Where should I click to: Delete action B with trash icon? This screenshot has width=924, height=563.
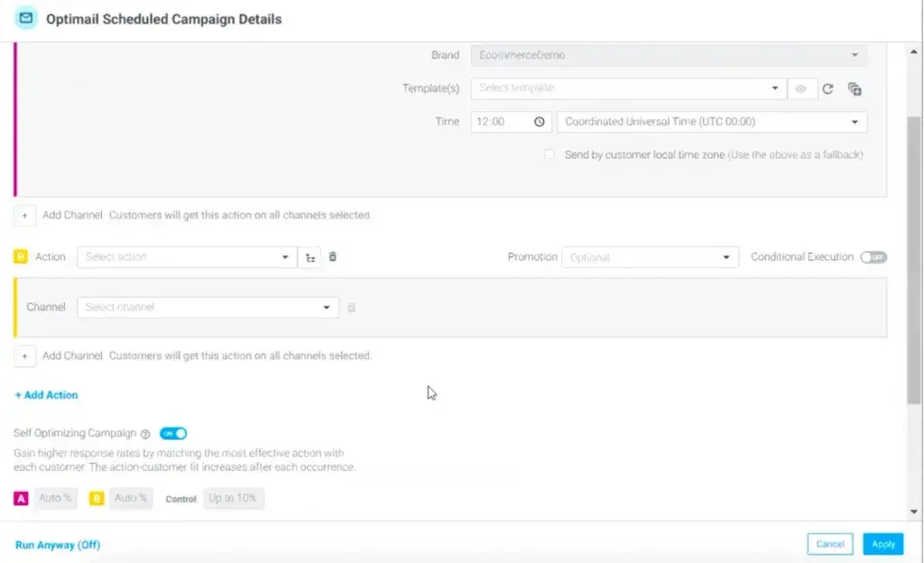tap(333, 257)
